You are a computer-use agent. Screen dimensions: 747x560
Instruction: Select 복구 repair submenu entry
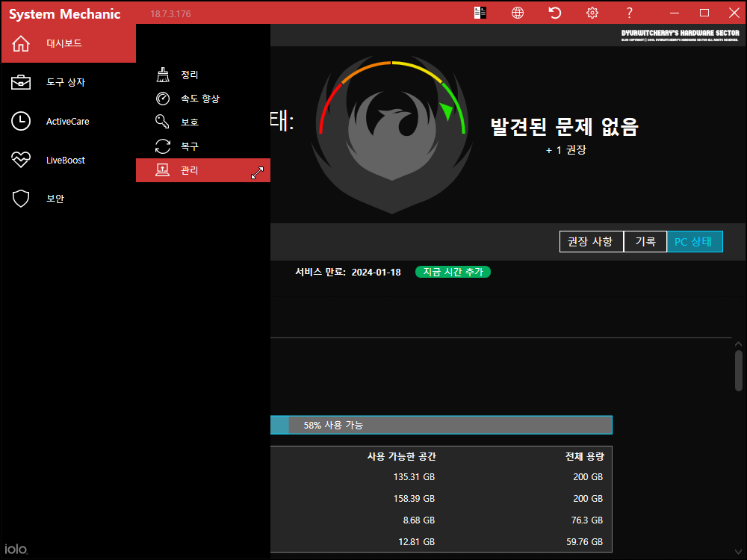[203, 146]
